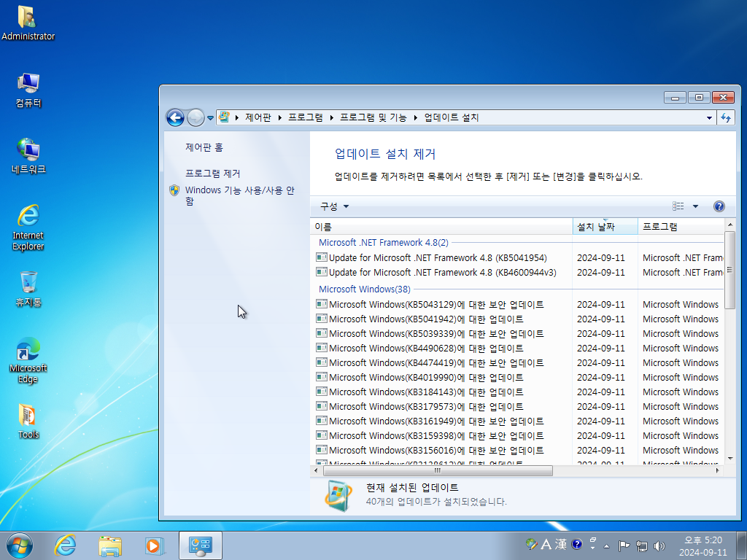The height and width of the screenshot is (560, 747).
Task: Select Administrator folder desktop icon
Action: click(x=28, y=23)
